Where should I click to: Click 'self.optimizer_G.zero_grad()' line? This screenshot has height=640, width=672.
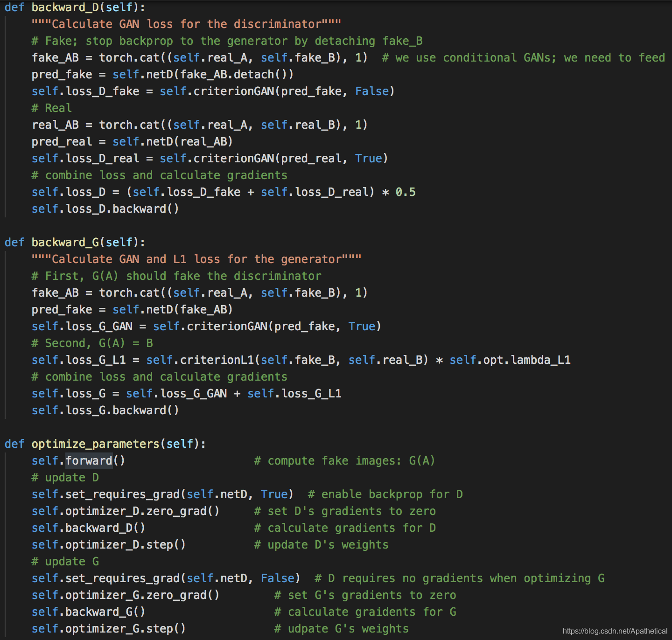(x=126, y=595)
